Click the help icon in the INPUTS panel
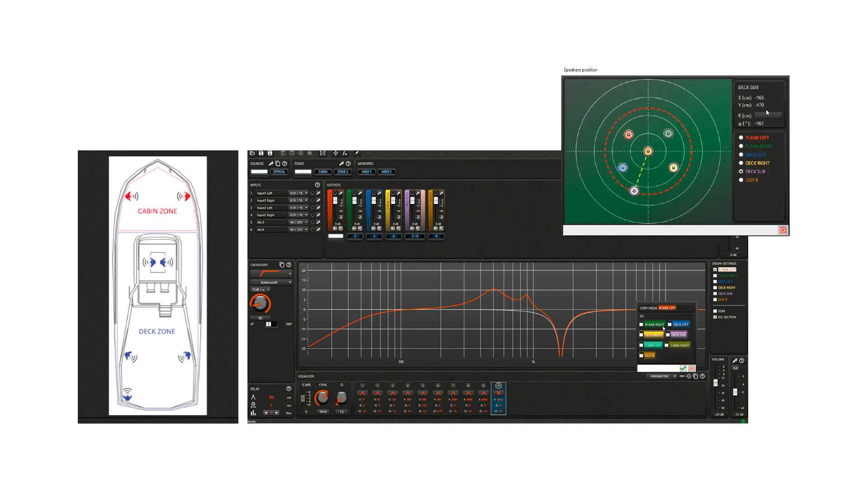Screen dimensions: 868x488 pos(317,185)
